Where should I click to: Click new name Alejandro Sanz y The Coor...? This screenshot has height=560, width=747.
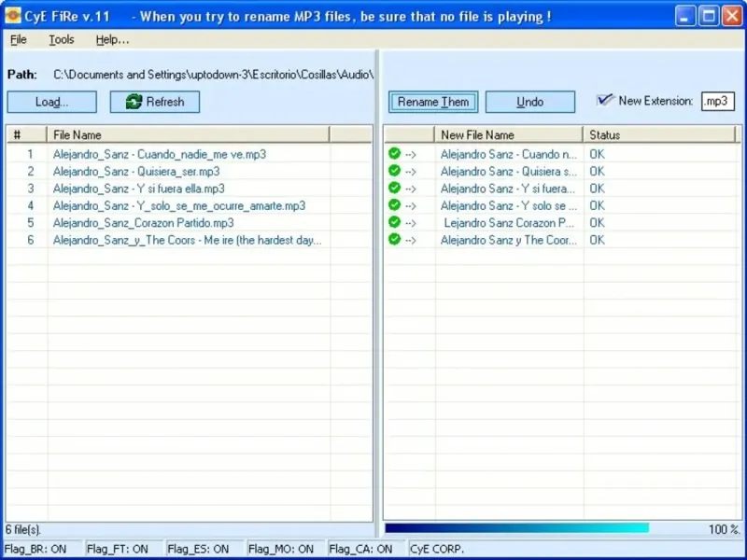point(509,240)
